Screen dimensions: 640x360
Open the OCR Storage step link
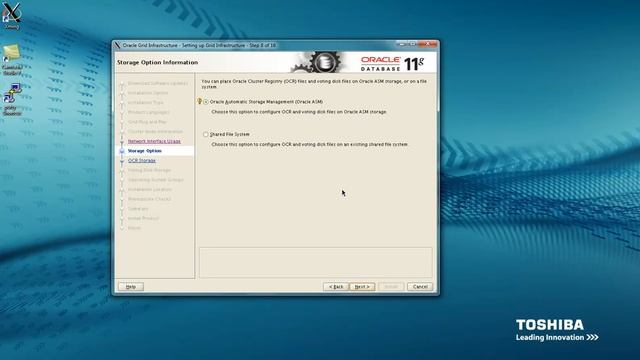(x=142, y=160)
